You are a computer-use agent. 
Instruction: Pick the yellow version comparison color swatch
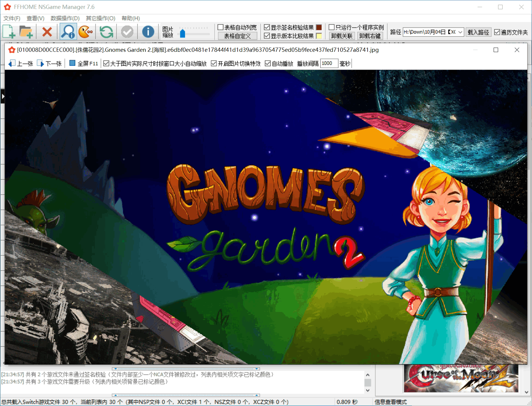(x=319, y=36)
